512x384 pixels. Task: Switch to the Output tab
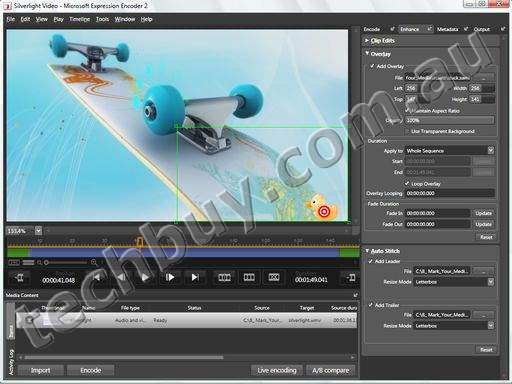click(x=482, y=29)
